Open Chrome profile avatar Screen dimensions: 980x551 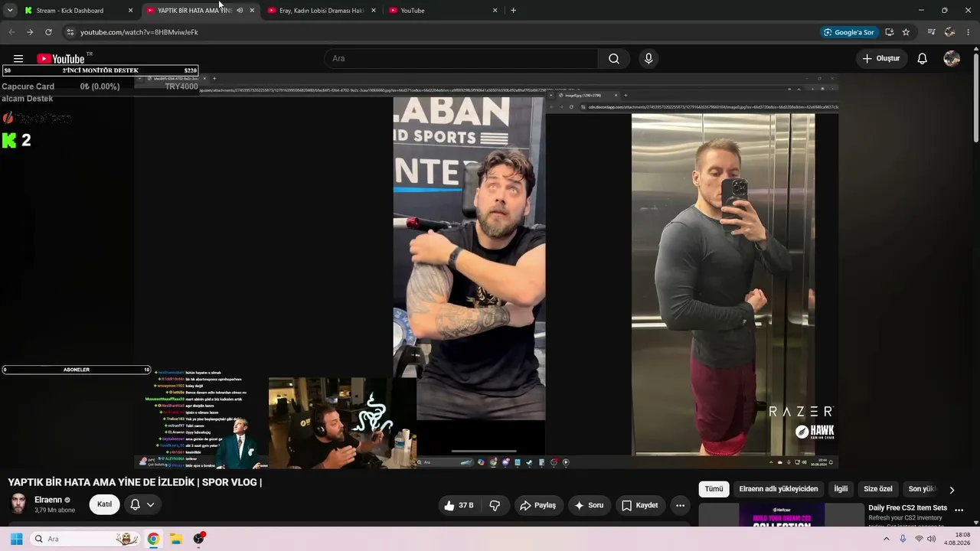pos(949,32)
